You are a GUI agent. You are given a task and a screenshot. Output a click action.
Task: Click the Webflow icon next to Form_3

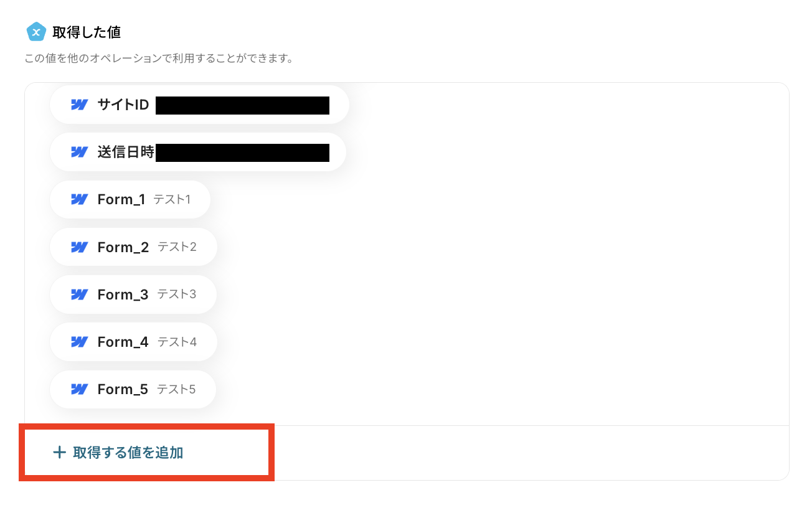(x=79, y=294)
